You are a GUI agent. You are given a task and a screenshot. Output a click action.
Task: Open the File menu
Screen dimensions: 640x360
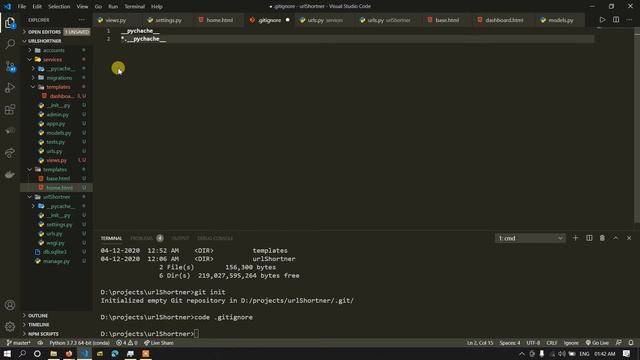click(x=22, y=7)
